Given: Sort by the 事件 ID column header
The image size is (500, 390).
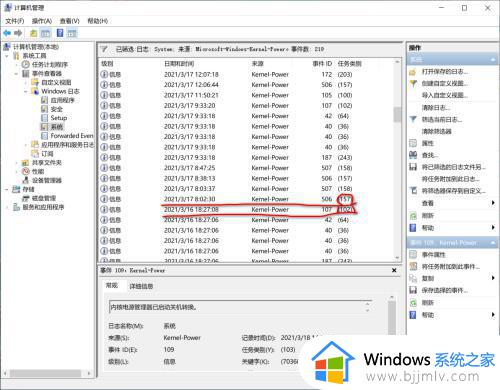Looking at the screenshot, I should [322, 64].
